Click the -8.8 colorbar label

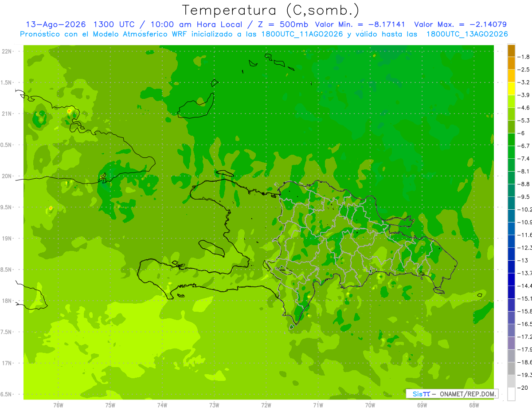pyautogui.click(x=524, y=184)
